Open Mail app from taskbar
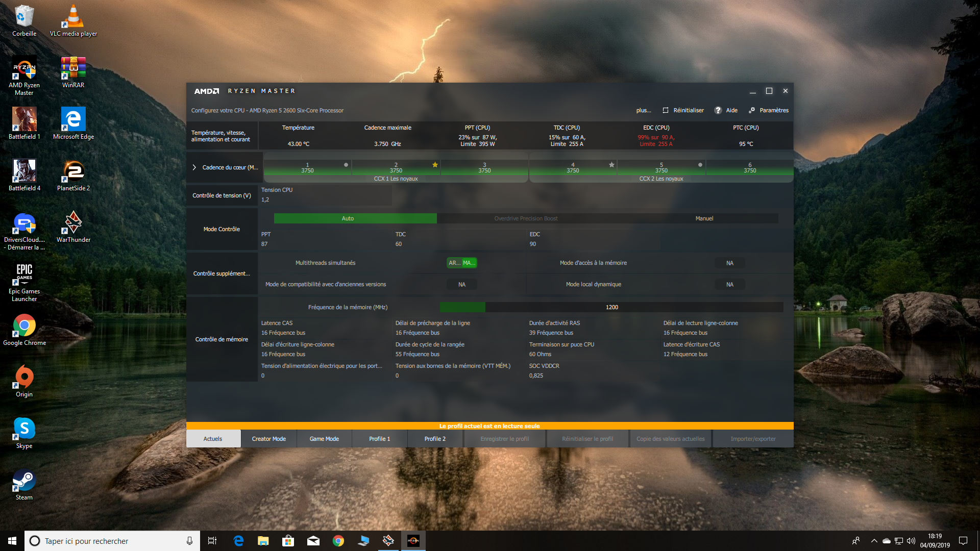Image resolution: width=980 pixels, height=551 pixels. [x=313, y=541]
